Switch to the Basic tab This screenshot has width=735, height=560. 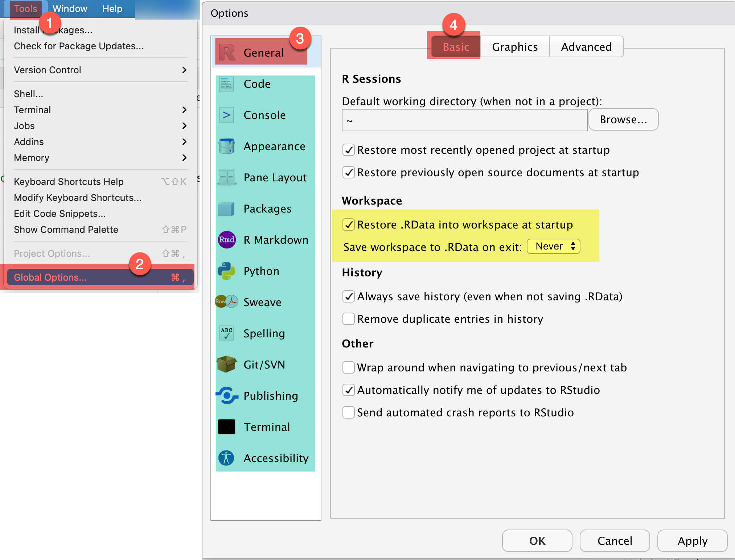point(456,47)
